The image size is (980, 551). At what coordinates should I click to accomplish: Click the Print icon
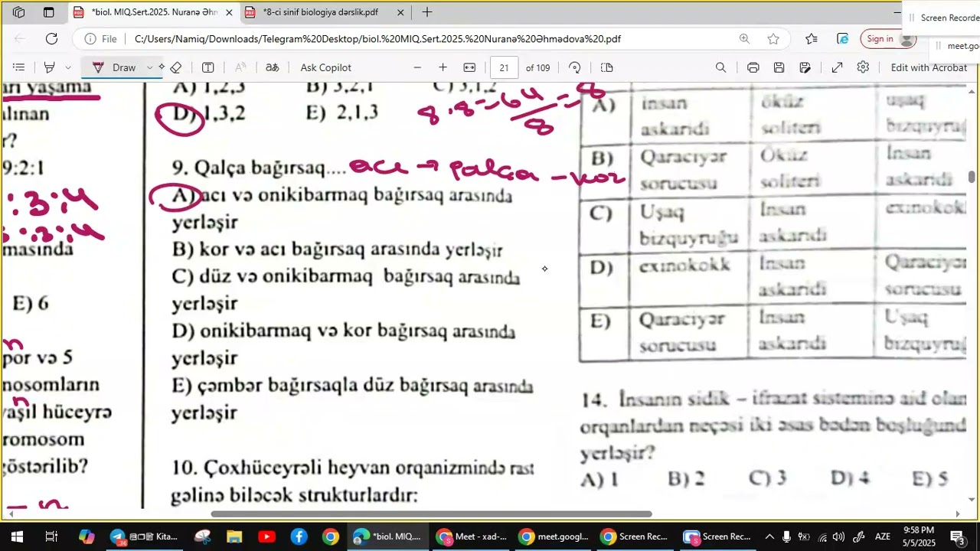(753, 67)
